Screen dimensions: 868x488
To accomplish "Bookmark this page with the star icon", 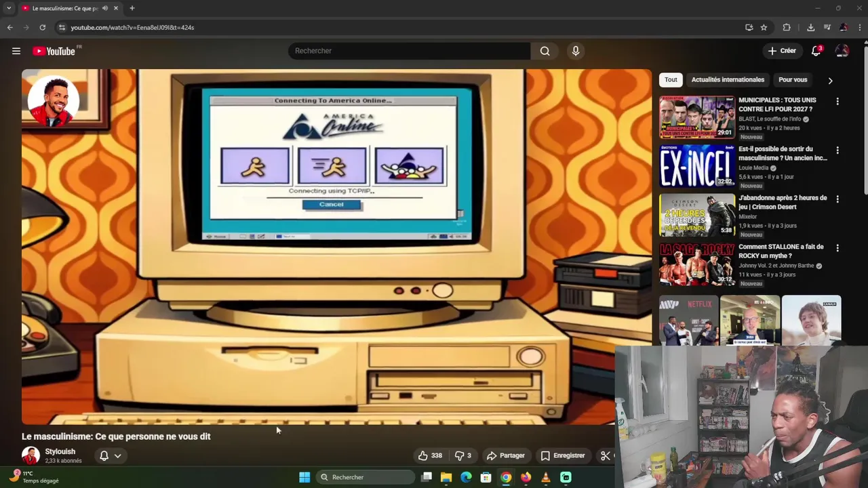I will 764,27.
